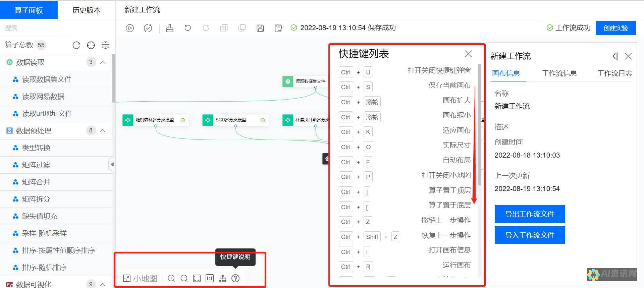The height and width of the screenshot is (288, 644).
Task: Select the SGD多分类模型 canvas node
Action: pyautogui.click(x=235, y=120)
